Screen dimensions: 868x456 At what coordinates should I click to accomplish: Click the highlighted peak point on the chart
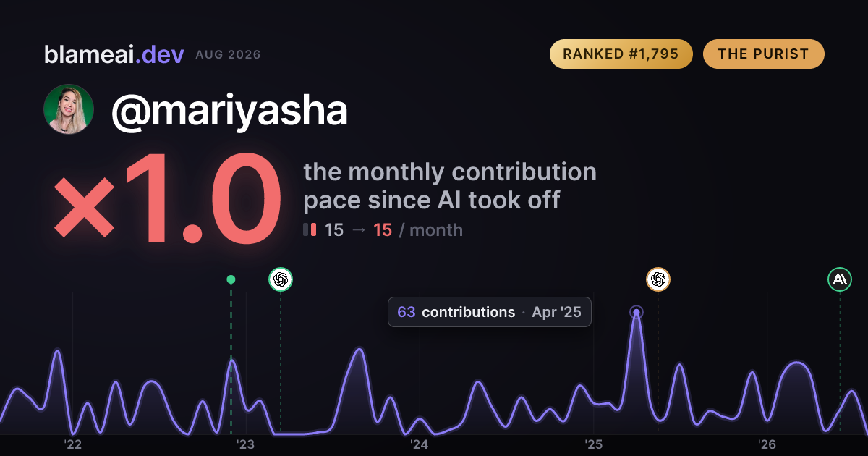point(637,313)
